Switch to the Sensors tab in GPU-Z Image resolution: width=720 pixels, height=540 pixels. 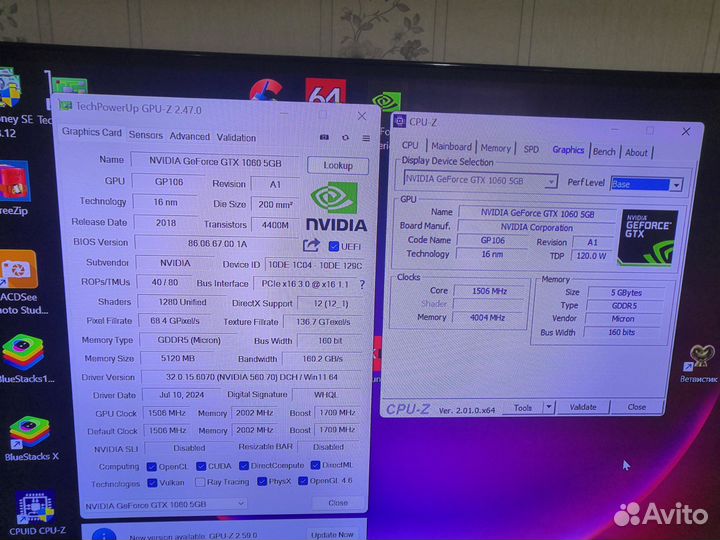click(146, 136)
